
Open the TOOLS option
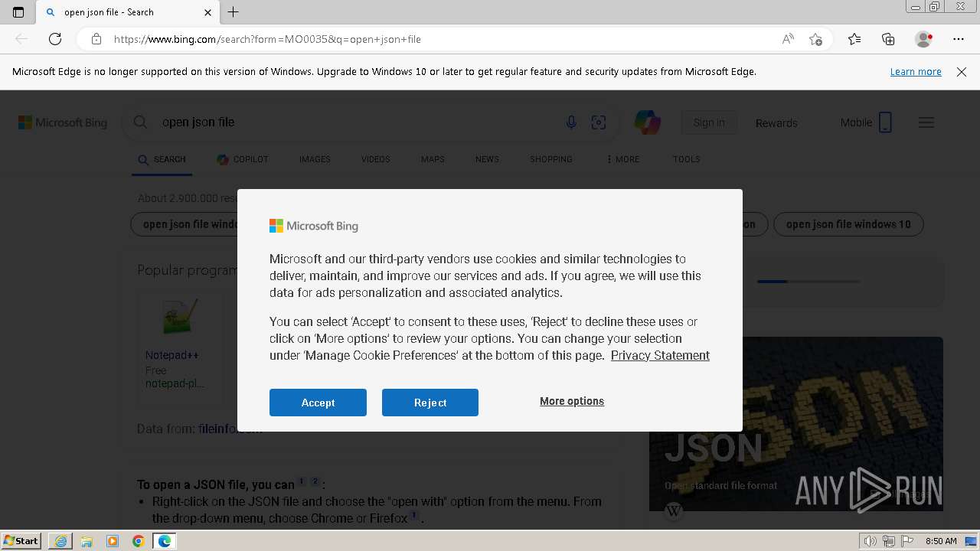tap(686, 159)
